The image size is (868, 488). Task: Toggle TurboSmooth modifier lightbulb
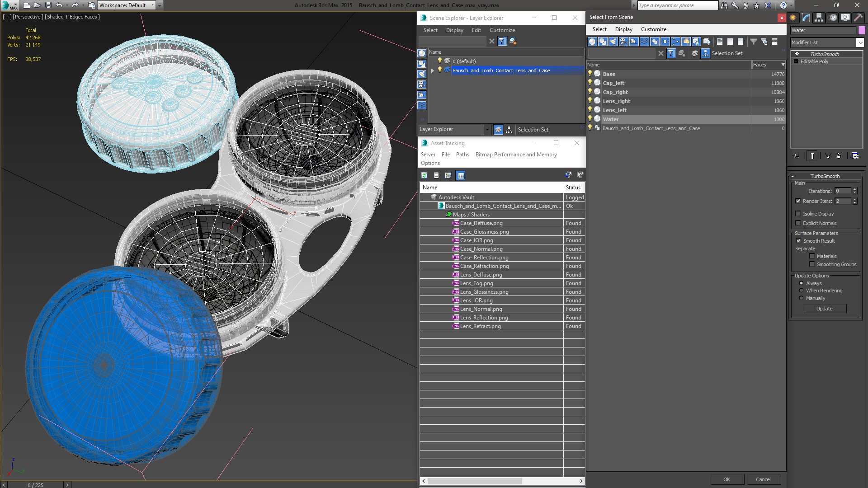click(x=797, y=54)
